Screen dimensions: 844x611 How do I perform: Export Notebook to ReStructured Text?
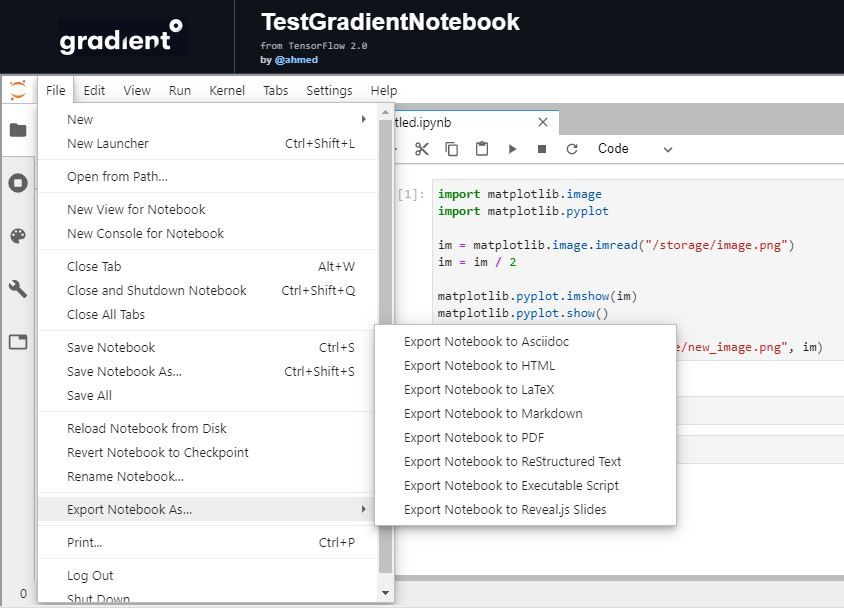pyautogui.click(x=525, y=461)
